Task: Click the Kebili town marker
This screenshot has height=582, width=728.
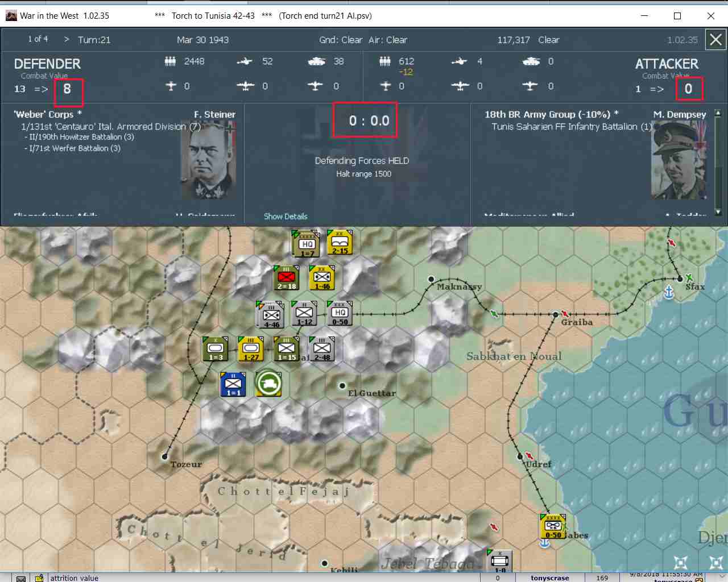Action: pyautogui.click(x=324, y=563)
